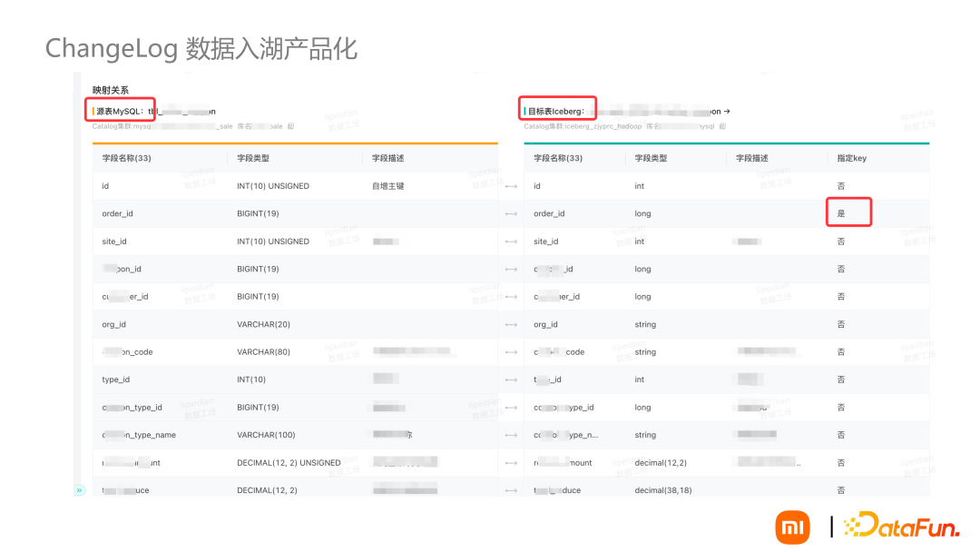980x552 pixels.
Task: Select 否 key value in target id row
Action: click(x=841, y=186)
